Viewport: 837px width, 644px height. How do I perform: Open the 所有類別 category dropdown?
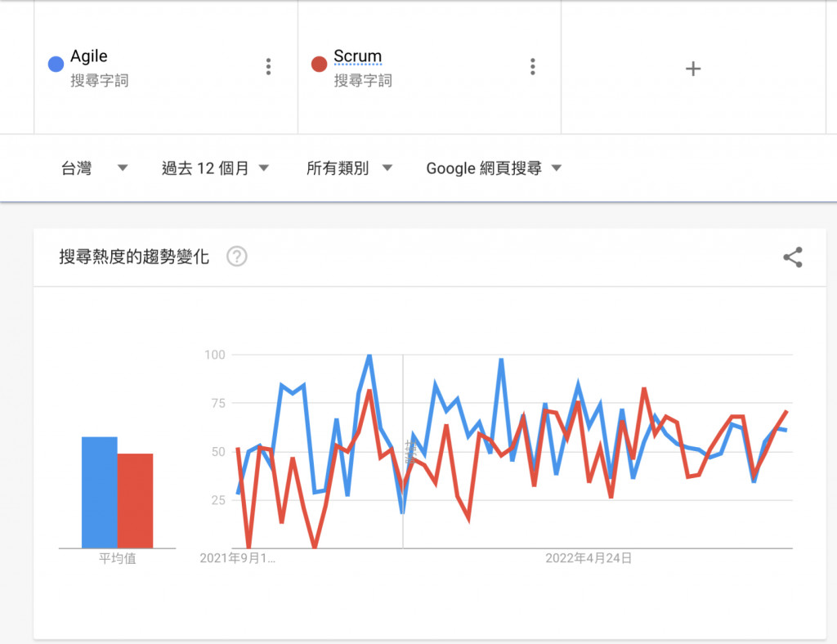pos(349,168)
